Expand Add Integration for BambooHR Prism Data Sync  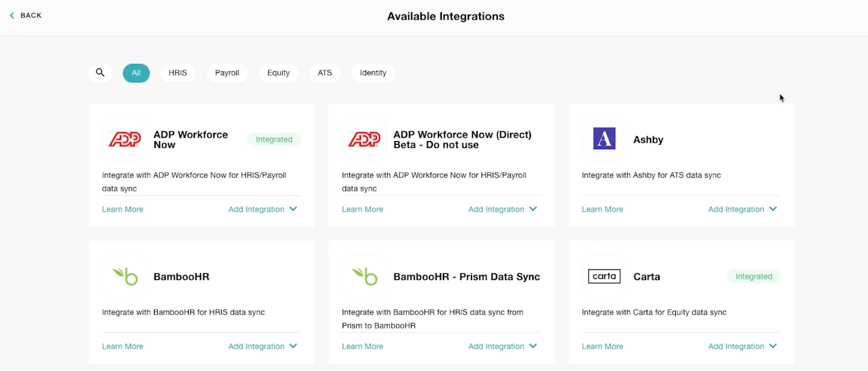point(503,346)
